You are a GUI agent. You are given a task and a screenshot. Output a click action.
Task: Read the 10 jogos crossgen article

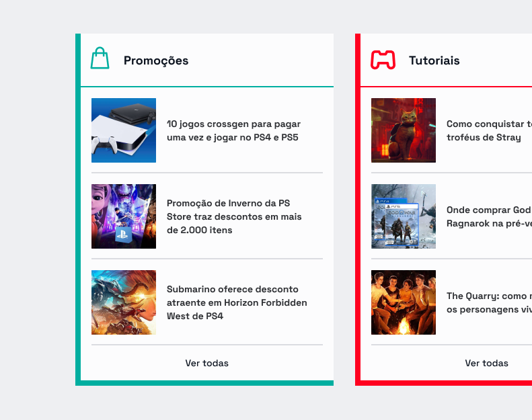pyautogui.click(x=233, y=131)
